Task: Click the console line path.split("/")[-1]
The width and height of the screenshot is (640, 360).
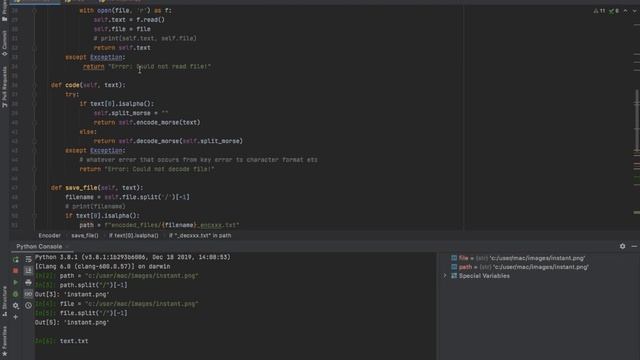Action: [x=93, y=285]
